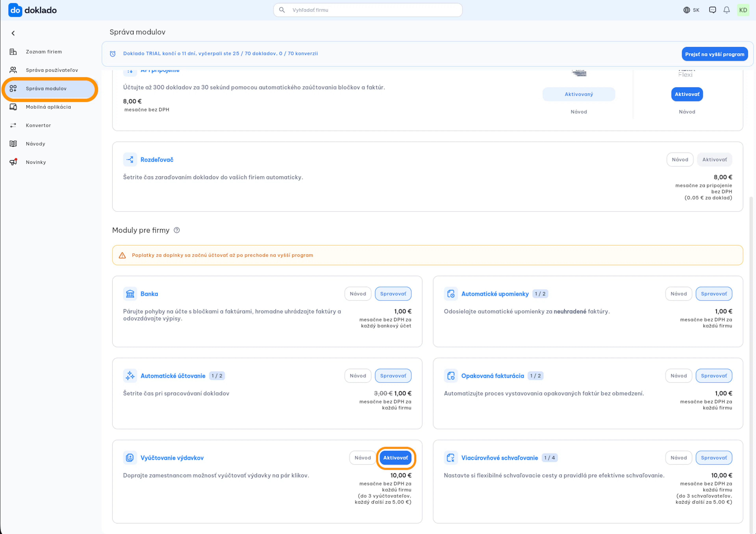Click the trial alarm clock icon
Image resolution: width=756 pixels, height=534 pixels.
pyautogui.click(x=113, y=54)
